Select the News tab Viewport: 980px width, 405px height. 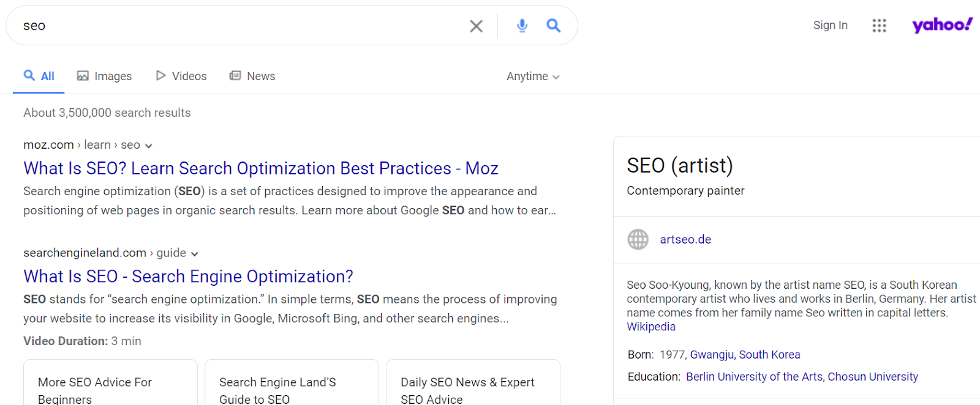tap(252, 76)
